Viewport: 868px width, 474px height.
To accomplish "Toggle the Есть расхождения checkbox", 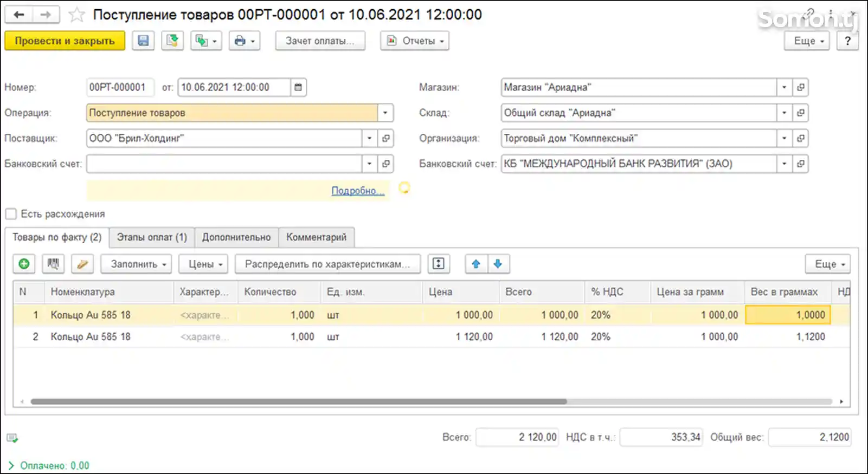I will point(11,214).
